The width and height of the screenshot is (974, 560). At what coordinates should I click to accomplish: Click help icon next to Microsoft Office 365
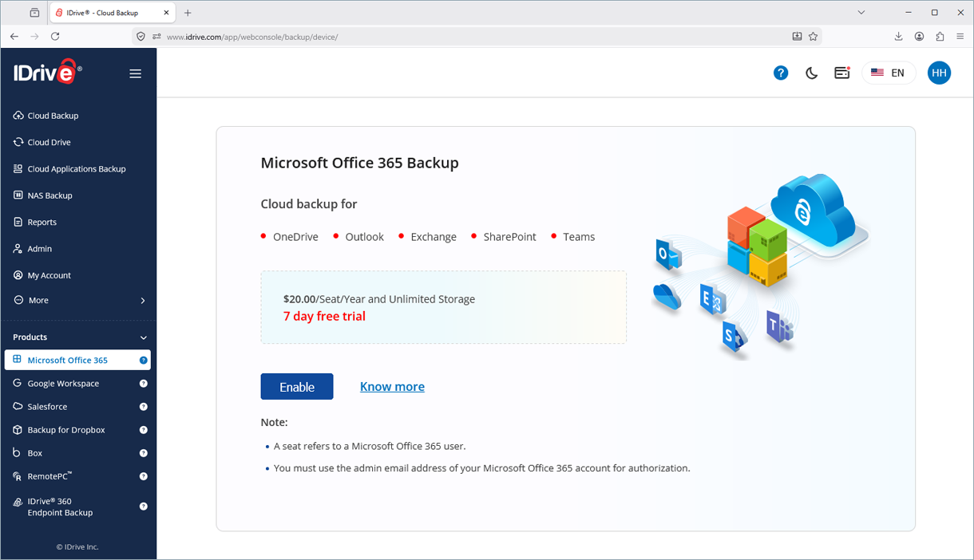pyautogui.click(x=144, y=361)
